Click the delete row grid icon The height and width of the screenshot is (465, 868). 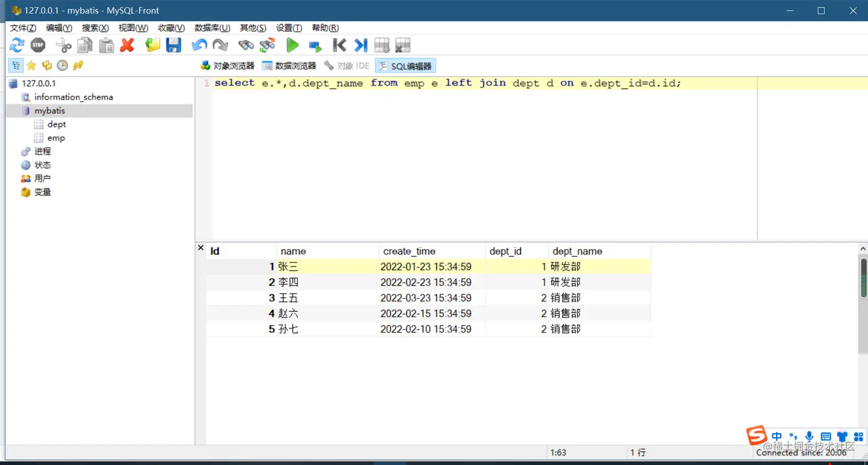point(402,45)
